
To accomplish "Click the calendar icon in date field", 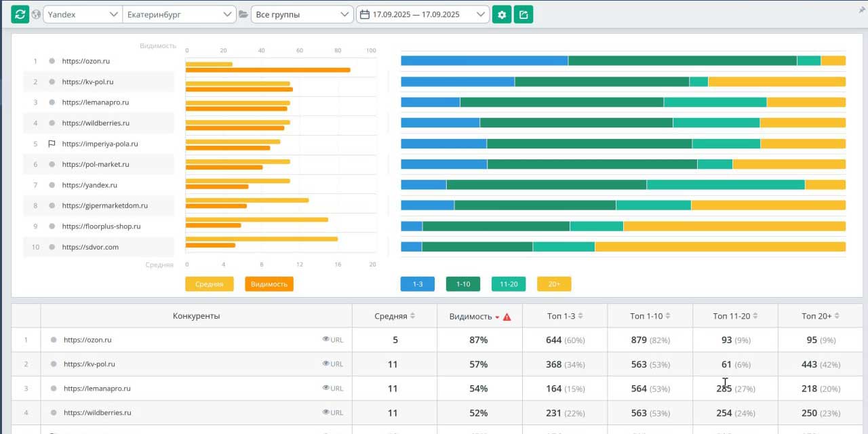I will [365, 14].
